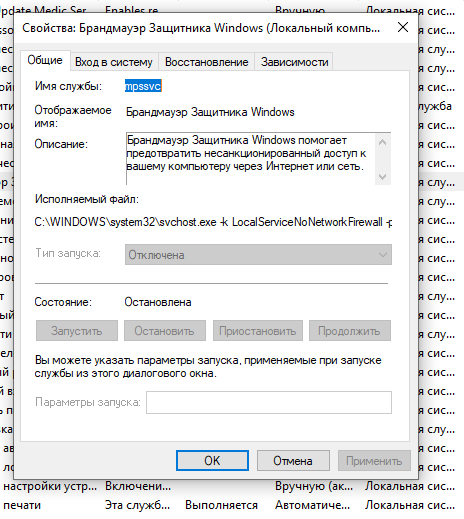This screenshot has width=464, height=519.
Task: Select the highlighted service name mpssvc
Action: pos(143,86)
